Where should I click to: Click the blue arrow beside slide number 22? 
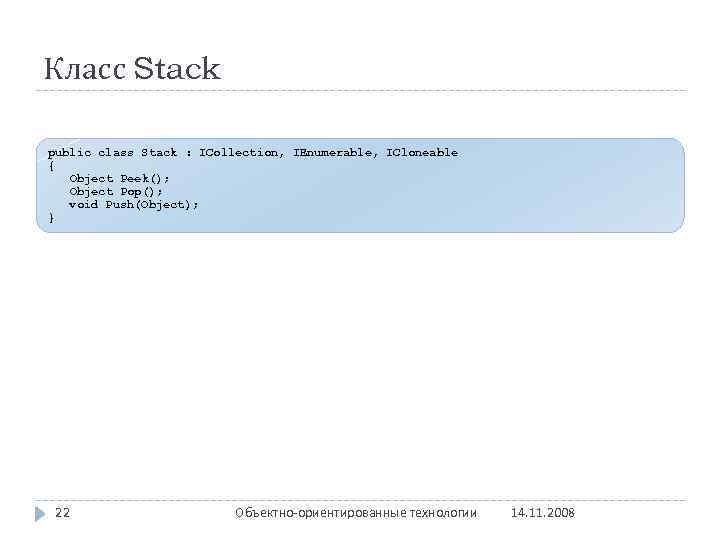[x=40, y=513]
